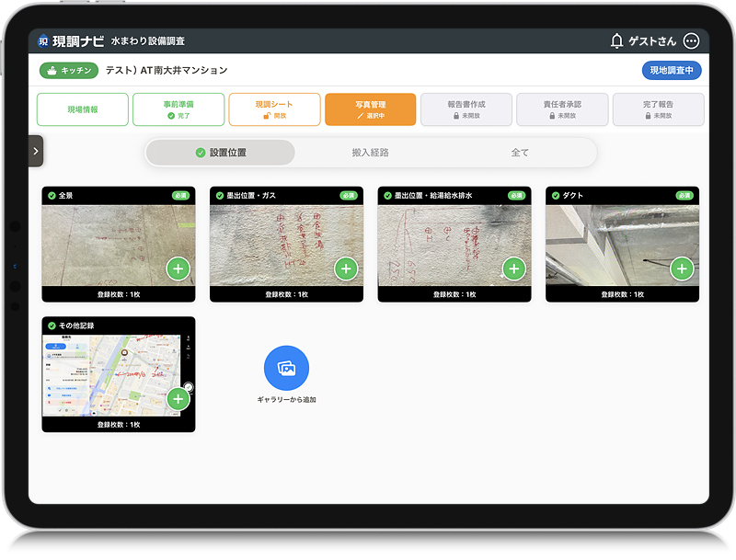Click 登録枚数：1枚 under ダクト card

point(623,294)
